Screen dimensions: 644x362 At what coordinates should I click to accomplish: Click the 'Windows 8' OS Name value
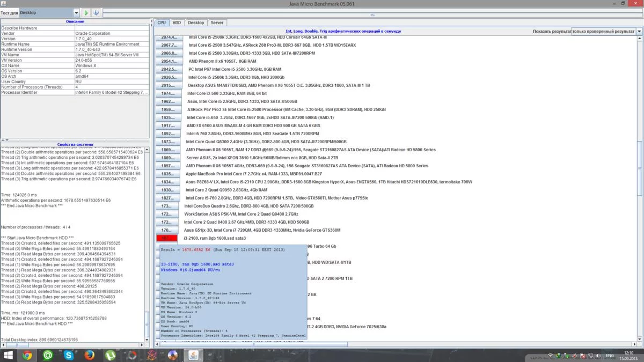tap(112, 65)
